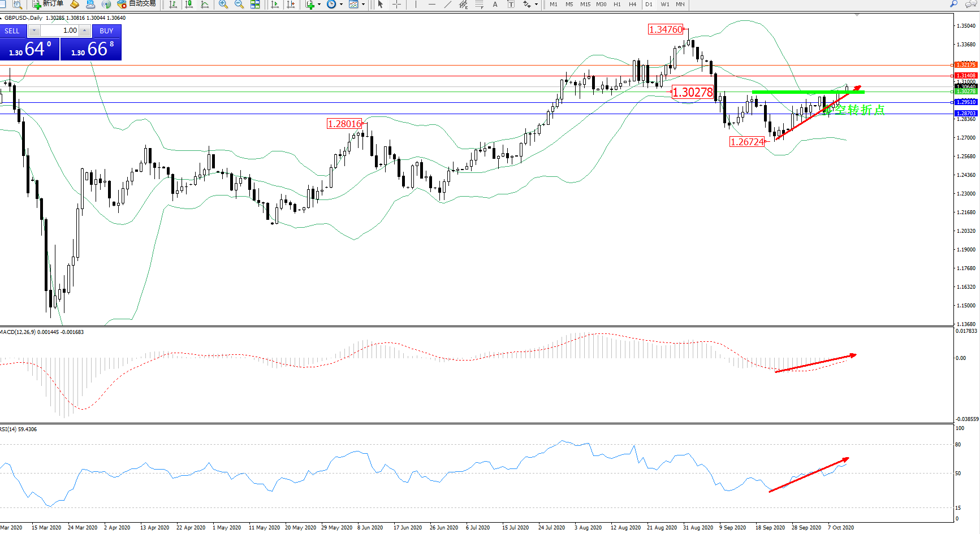
Task: Expand the templates dropdown arrow
Action: 363,5
